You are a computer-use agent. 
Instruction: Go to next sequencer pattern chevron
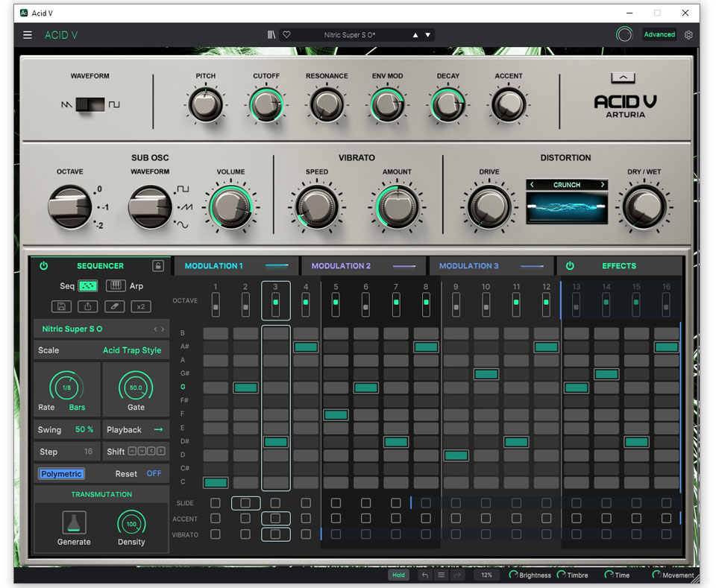click(163, 329)
